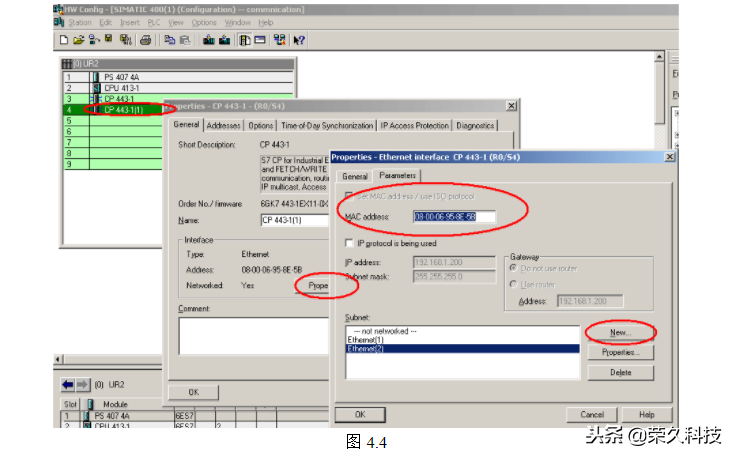This screenshot has height=458, width=735.
Task: Click the Open folder toolbar icon
Action: tap(79, 40)
